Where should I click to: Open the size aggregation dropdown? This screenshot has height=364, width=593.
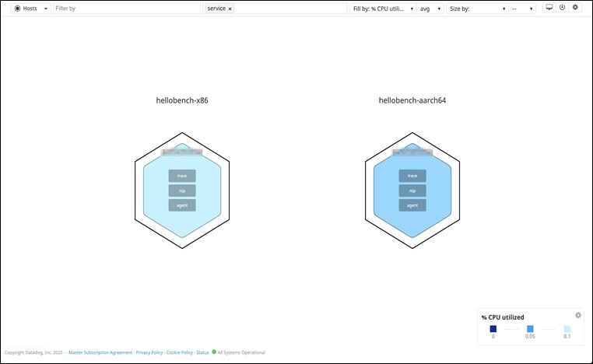pyautogui.click(x=522, y=9)
